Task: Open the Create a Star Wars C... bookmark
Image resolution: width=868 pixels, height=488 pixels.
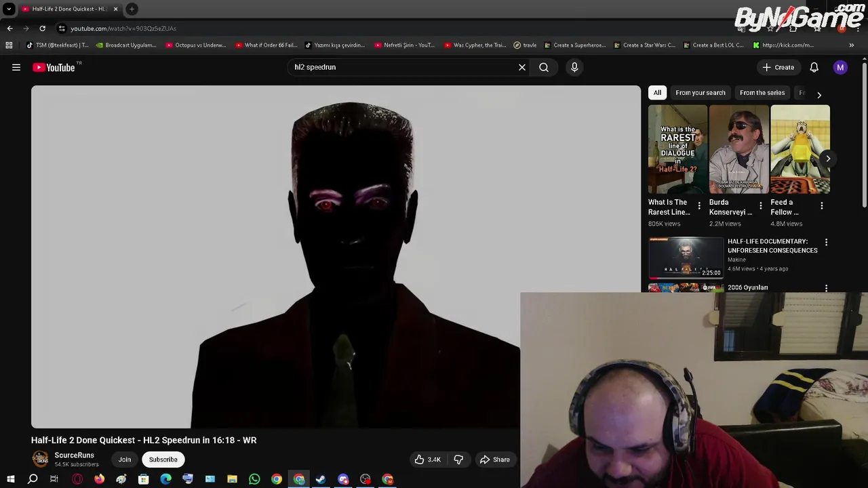Action: click(x=645, y=45)
